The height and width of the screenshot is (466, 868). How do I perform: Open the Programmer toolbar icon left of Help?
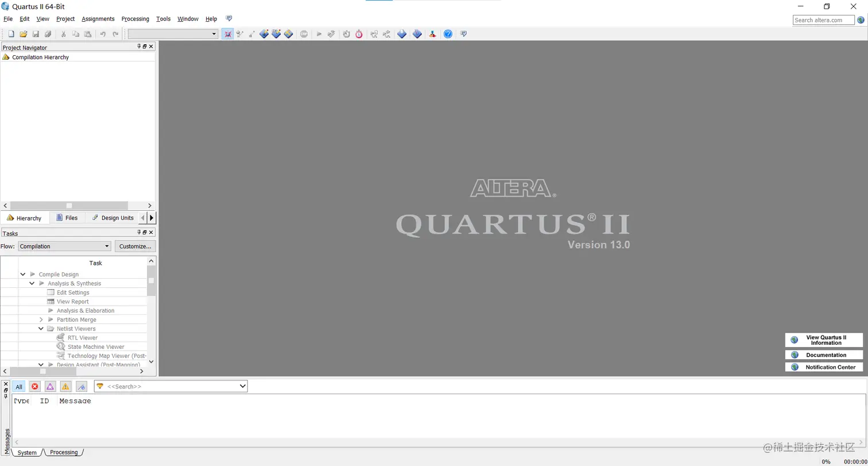(x=432, y=34)
